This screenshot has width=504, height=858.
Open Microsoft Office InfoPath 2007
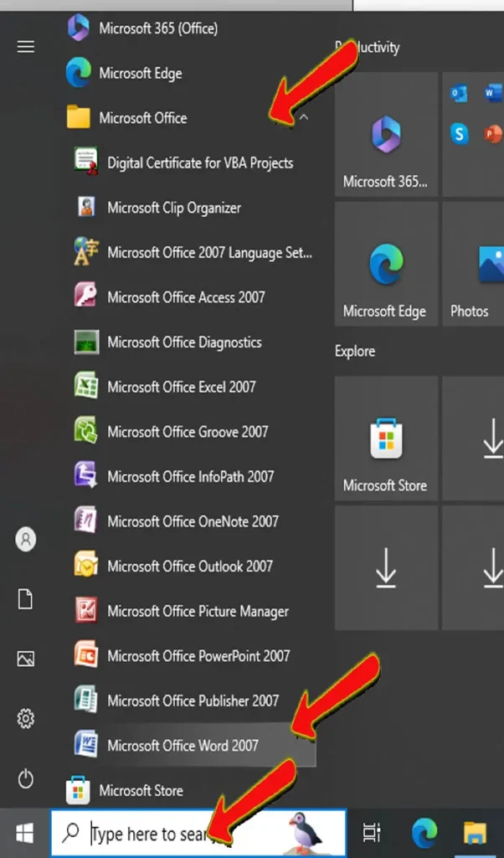(190, 477)
